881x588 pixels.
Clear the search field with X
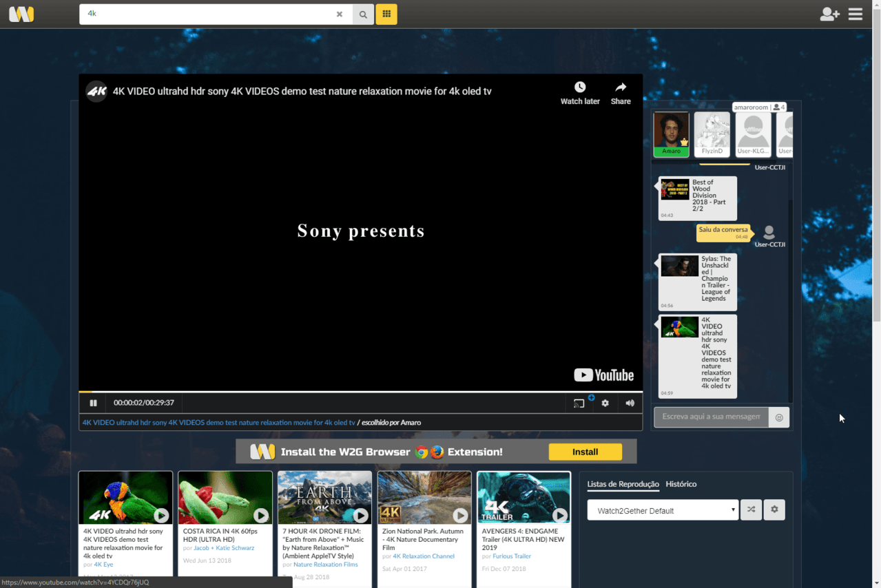click(339, 14)
